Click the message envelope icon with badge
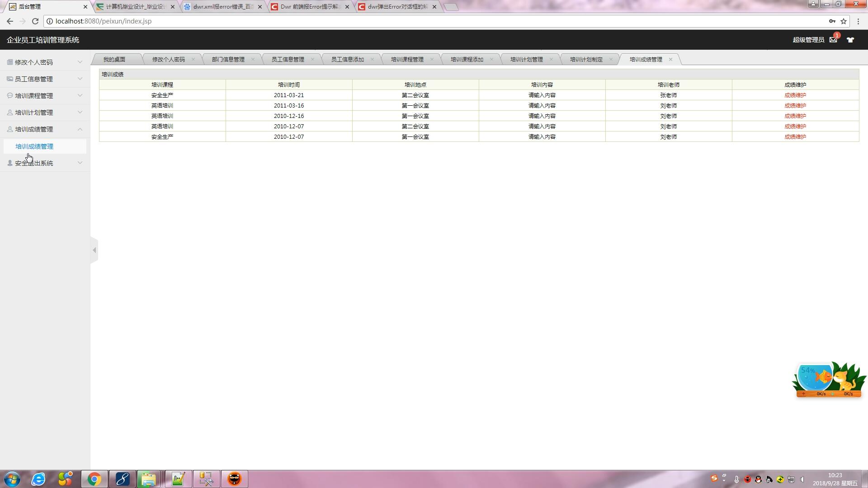868x488 pixels. point(833,40)
